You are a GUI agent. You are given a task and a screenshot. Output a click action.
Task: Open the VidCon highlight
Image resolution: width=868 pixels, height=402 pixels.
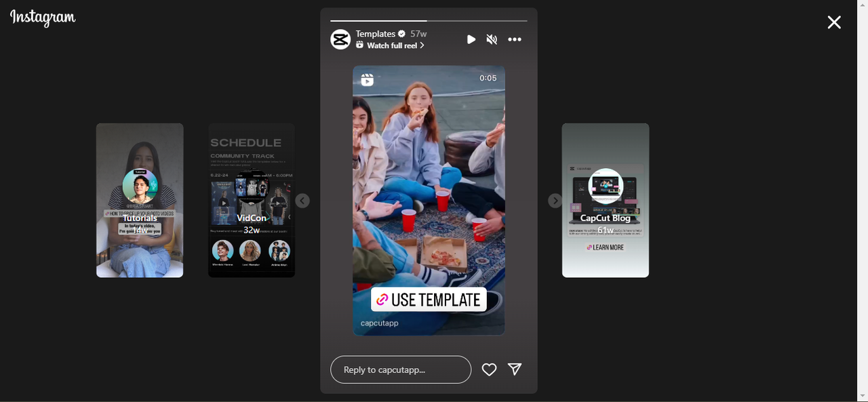[x=252, y=201]
